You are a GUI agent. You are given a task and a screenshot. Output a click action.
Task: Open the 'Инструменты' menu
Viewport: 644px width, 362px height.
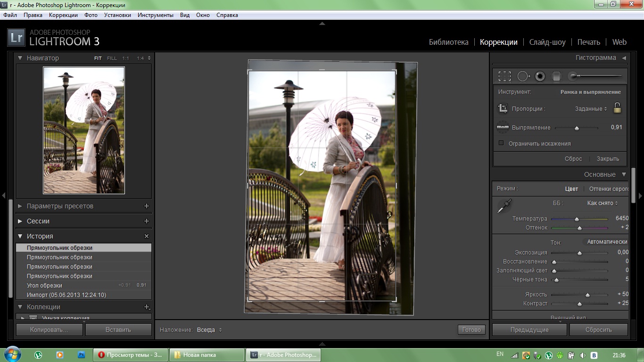(x=156, y=15)
